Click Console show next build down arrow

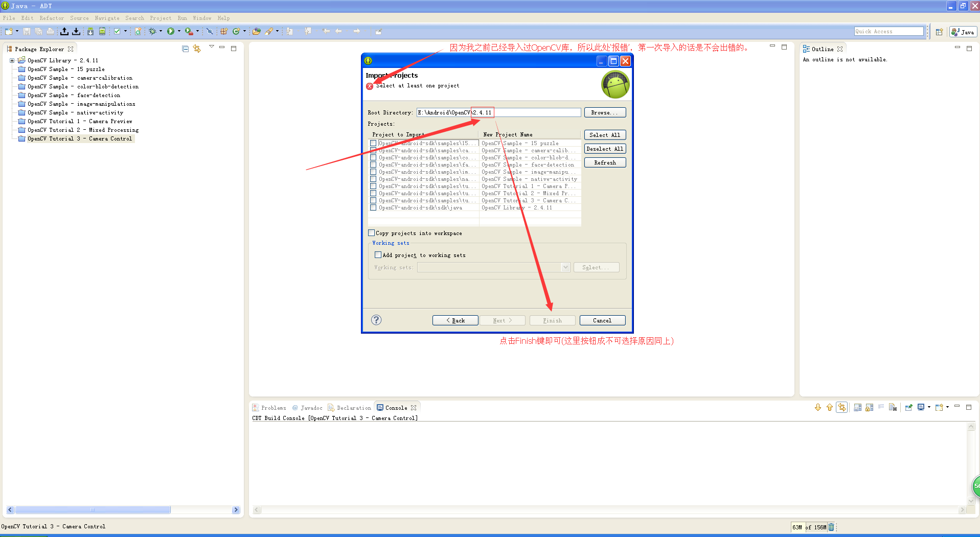click(x=818, y=407)
